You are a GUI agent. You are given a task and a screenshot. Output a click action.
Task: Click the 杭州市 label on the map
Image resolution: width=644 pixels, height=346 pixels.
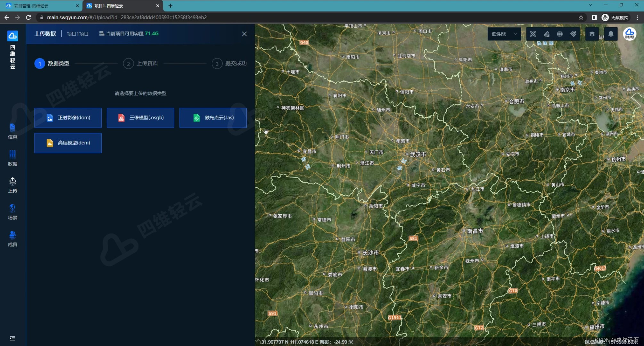[x=618, y=159]
